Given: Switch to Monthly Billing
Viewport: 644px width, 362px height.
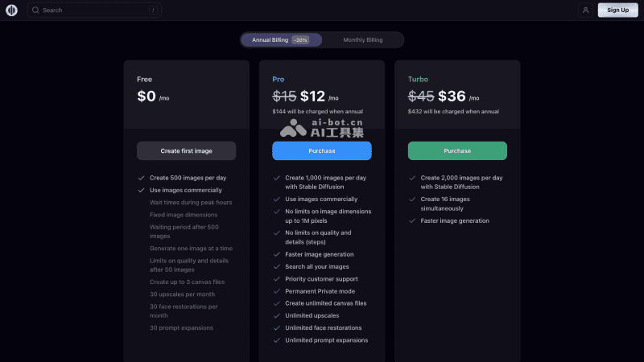Looking at the screenshot, I should tap(363, 39).
